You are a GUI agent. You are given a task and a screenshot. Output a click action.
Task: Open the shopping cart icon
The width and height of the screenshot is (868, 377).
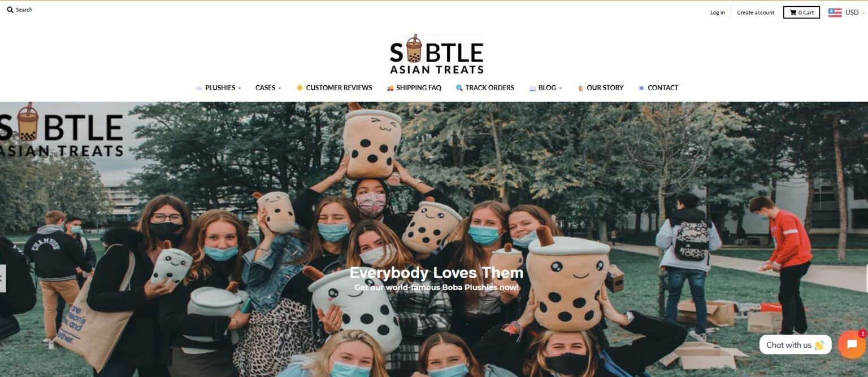pyautogui.click(x=793, y=12)
